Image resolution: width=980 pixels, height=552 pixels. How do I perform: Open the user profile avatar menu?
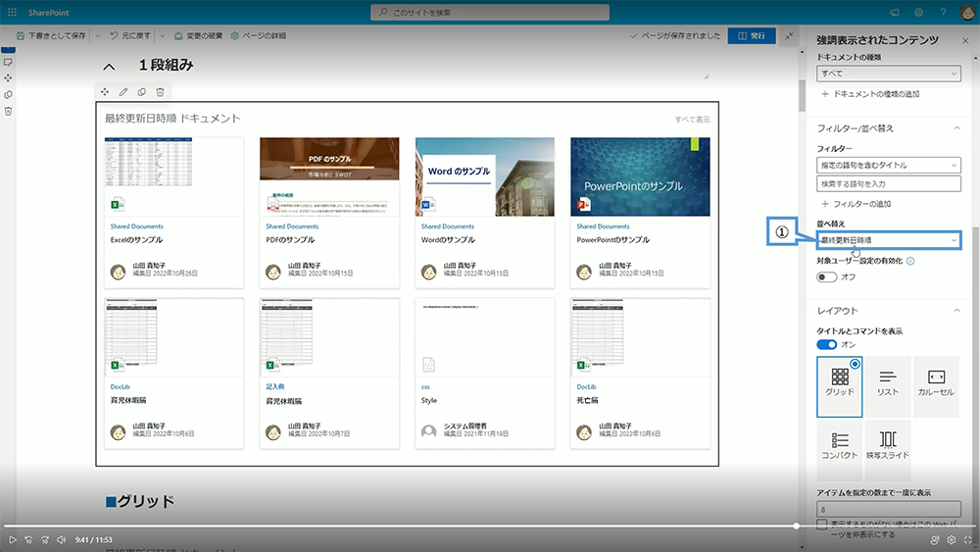(967, 12)
